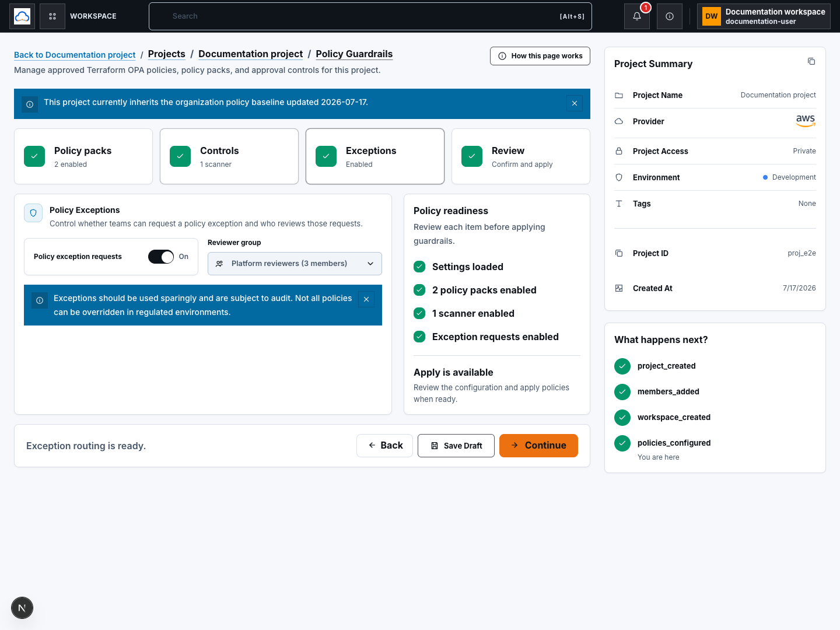Open the Projects breadcrumb

pyautogui.click(x=167, y=54)
